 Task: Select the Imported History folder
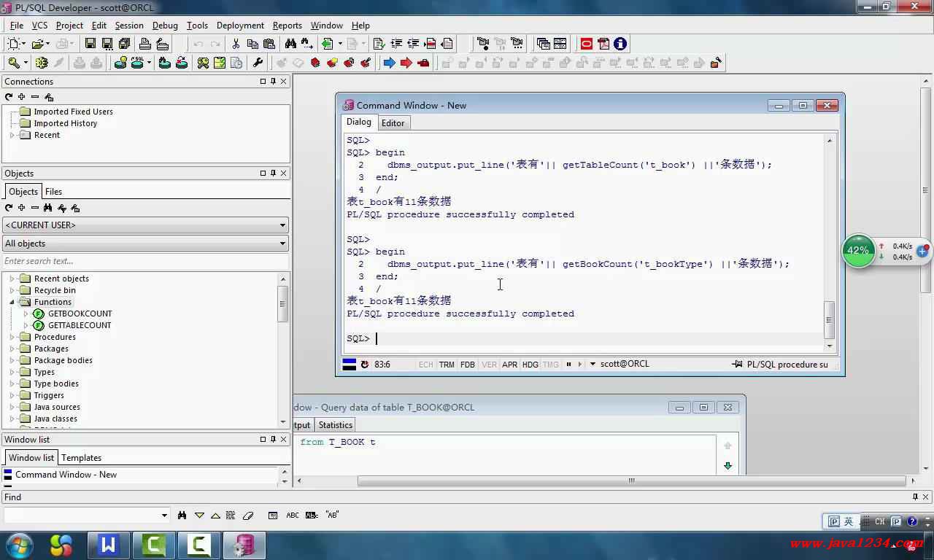click(65, 123)
